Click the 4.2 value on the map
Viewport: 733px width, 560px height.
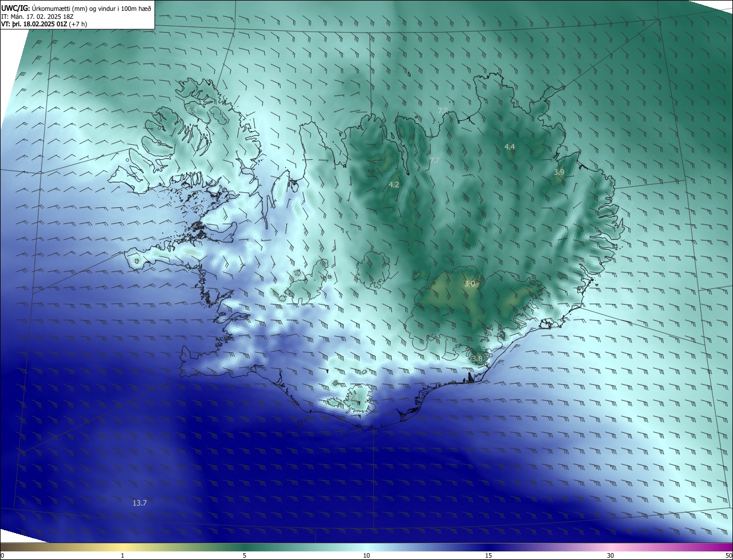tap(394, 184)
